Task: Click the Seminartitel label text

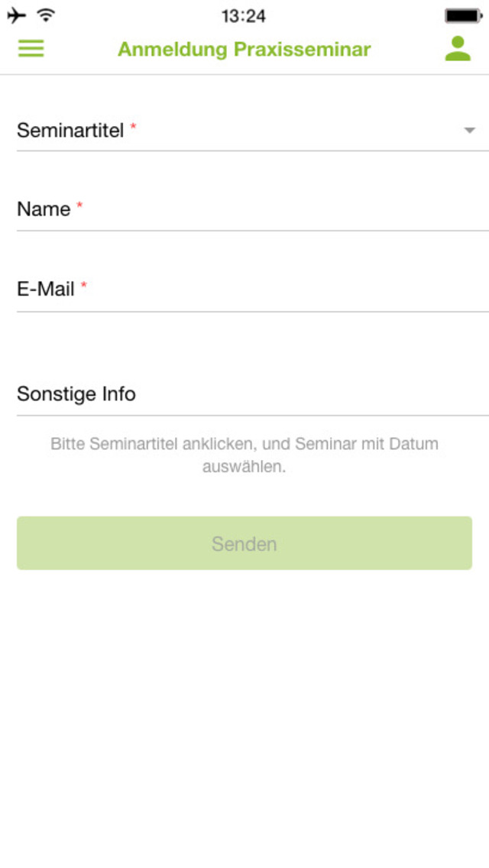Action: click(x=70, y=131)
